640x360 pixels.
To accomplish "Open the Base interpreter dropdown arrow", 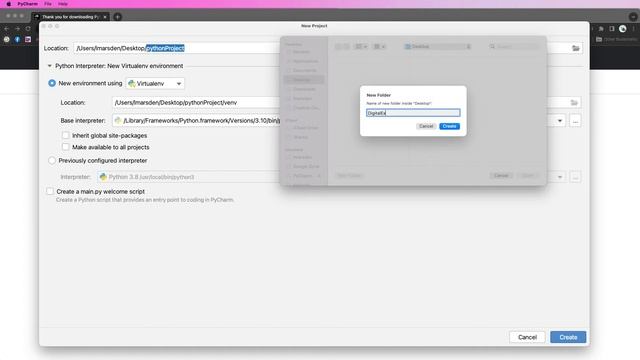I will (x=560, y=121).
